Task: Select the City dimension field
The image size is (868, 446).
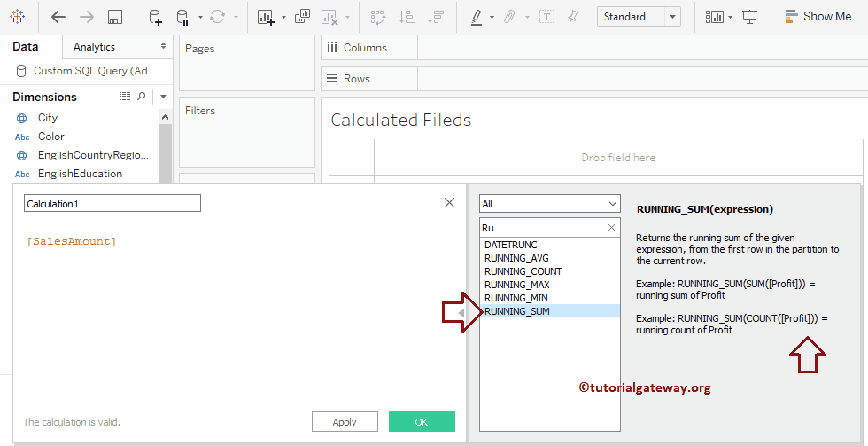Action: pos(48,117)
